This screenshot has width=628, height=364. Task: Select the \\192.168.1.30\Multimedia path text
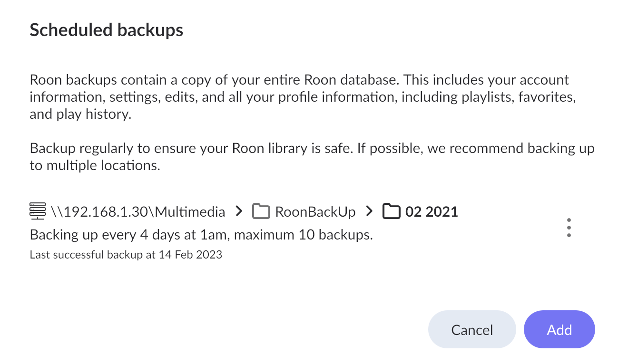click(137, 211)
